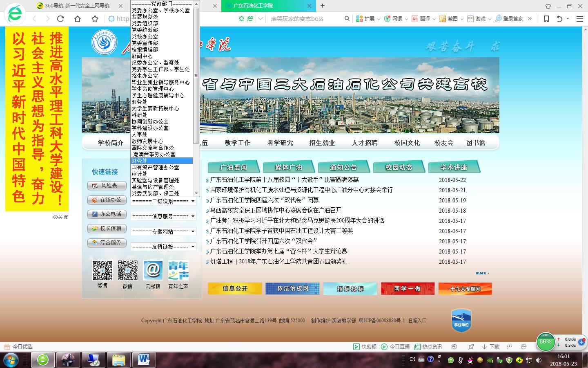Expand the 友情链接 dropdown
This screenshot has width=588, height=368.
(x=163, y=247)
